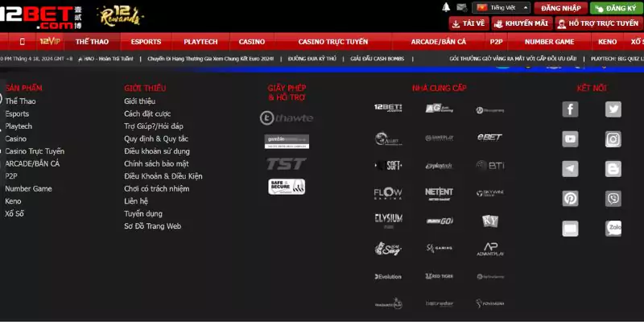Click the green ĐĂNG KÝ register button
The height and width of the screenshot is (322, 644).
tap(617, 8)
